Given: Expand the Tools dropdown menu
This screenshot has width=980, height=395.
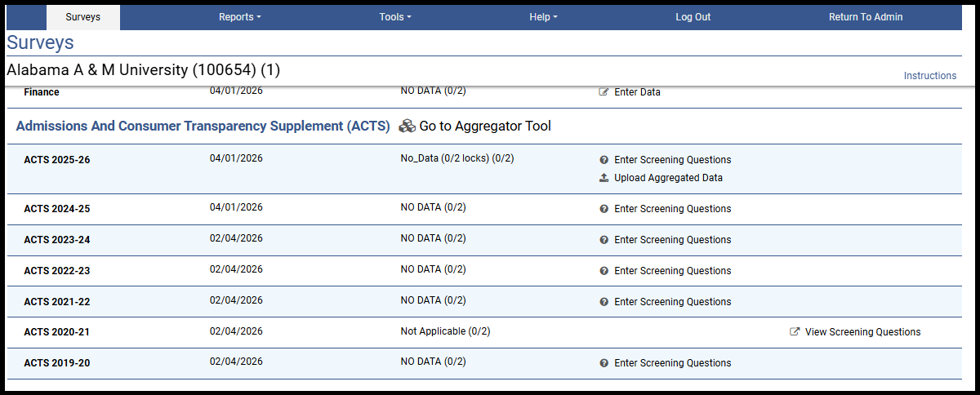Looking at the screenshot, I should click(395, 17).
